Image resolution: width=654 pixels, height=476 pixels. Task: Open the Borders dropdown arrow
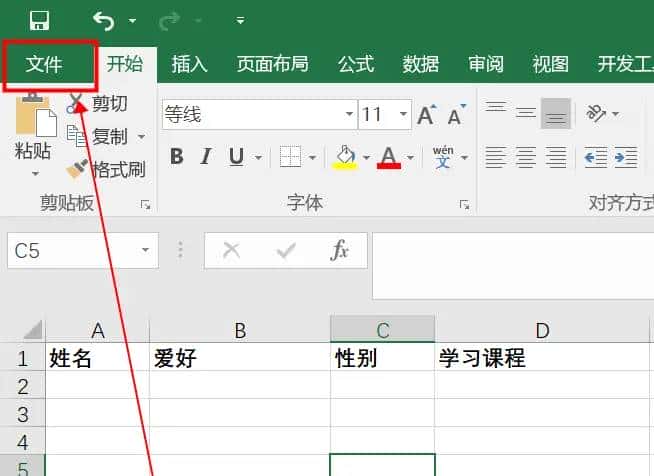312,157
